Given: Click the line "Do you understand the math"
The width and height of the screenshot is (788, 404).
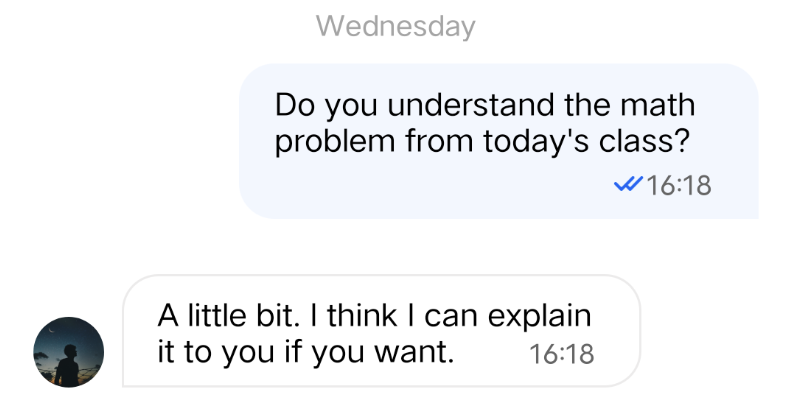Looking at the screenshot, I should click(x=484, y=105).
